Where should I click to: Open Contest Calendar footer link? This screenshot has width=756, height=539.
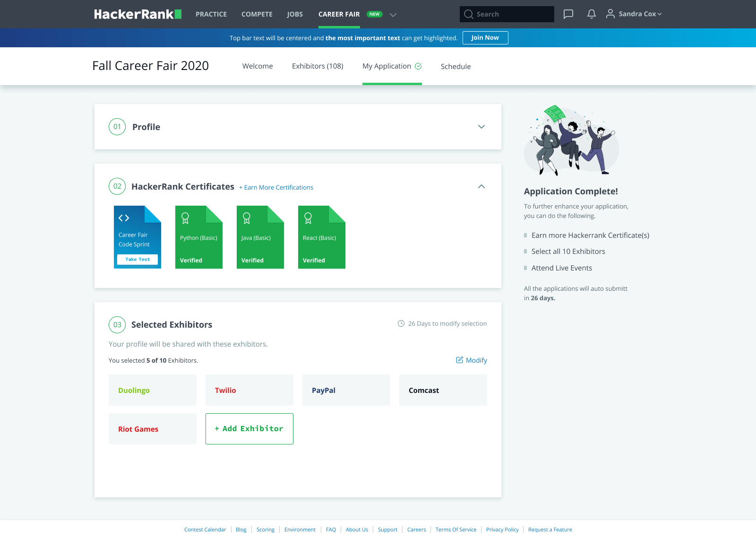point(205,530)
